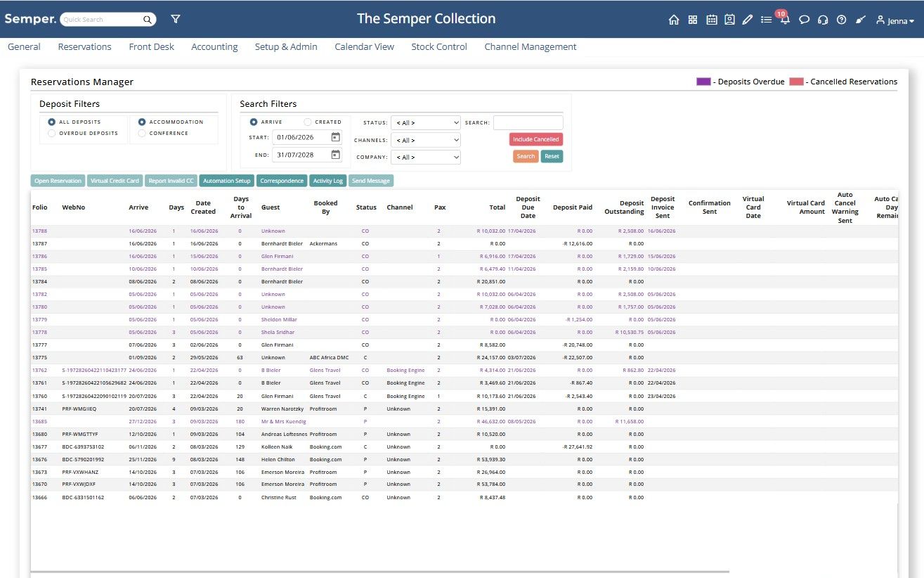Click the paintbrush theme icon

pos(860,20)
